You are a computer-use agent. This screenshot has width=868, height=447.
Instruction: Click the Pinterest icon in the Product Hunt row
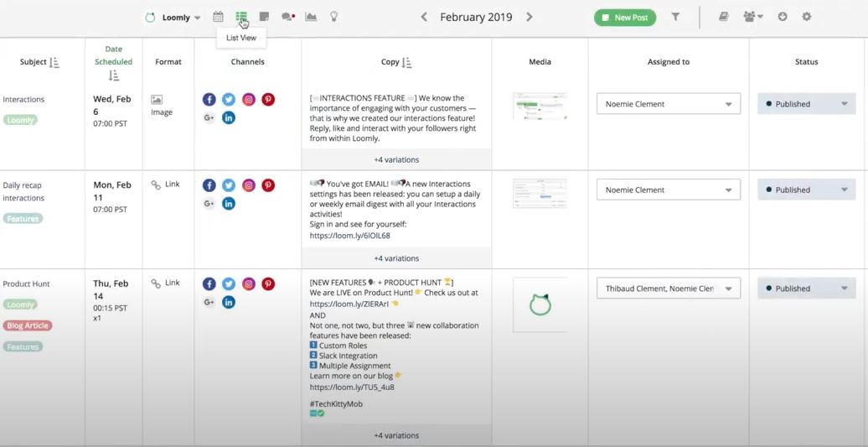[268, 284]
